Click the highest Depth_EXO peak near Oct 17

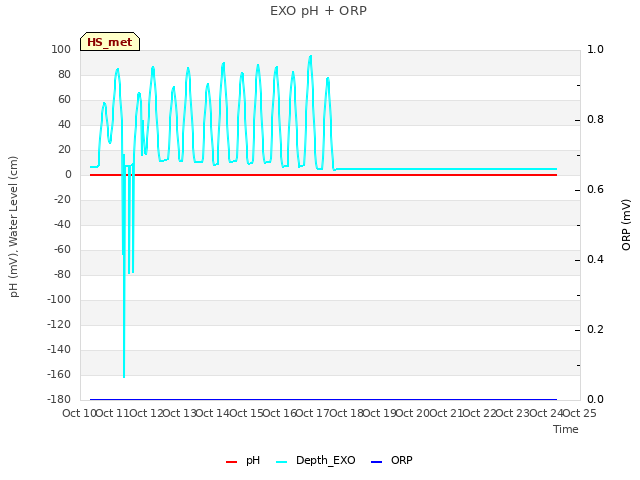pos(311,56)
